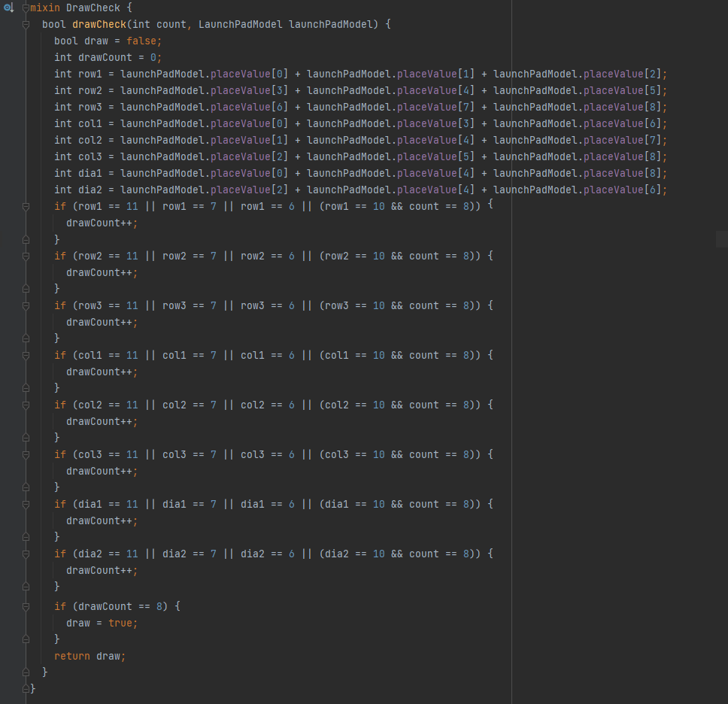Click the scrollbar marker on the right edge
The image size is (728, 704).
[x=721, y=239]
